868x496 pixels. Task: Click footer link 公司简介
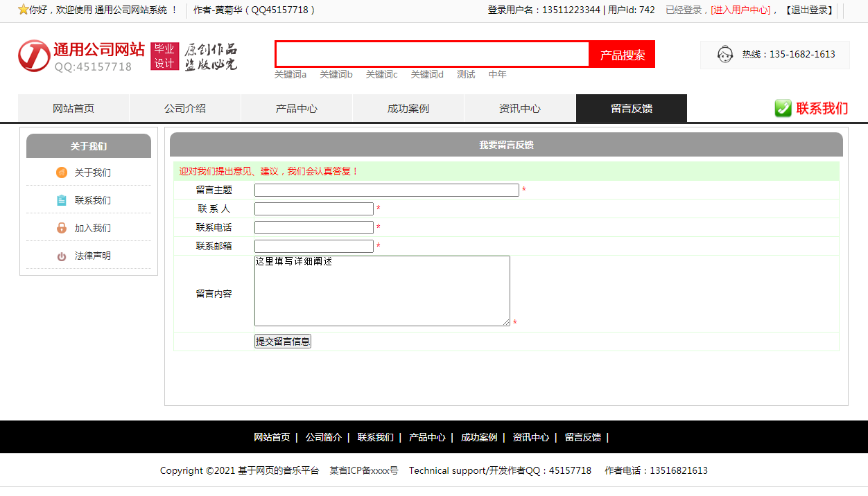(324, 437)
